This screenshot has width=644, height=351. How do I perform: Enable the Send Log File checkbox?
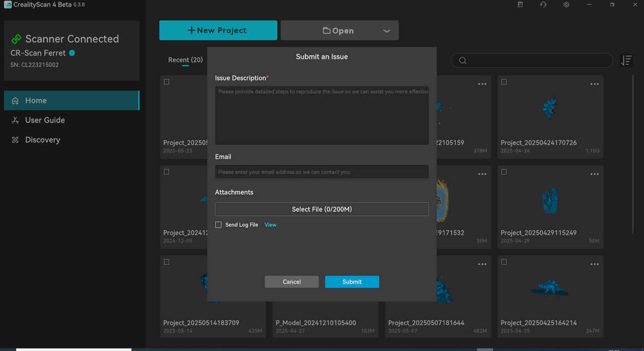(218, 225)
